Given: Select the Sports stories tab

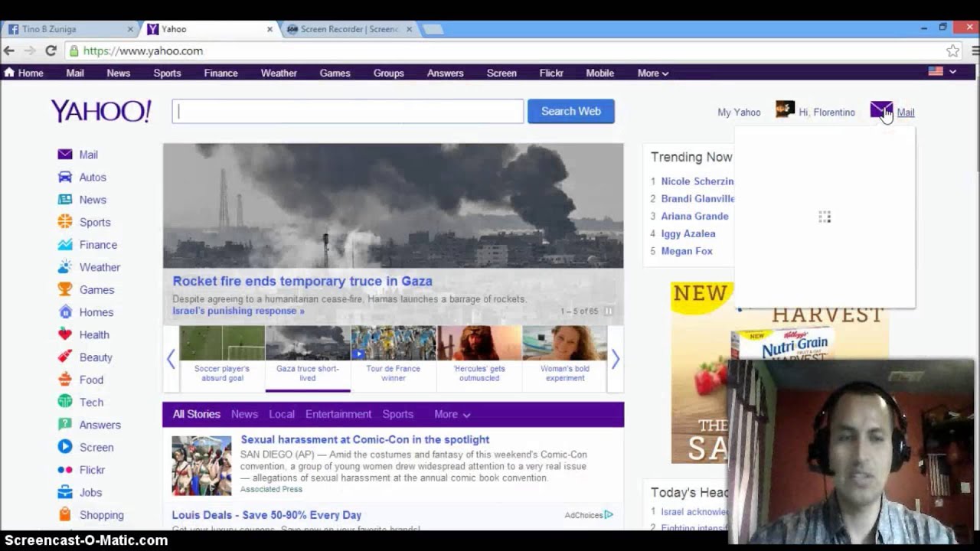Looking at the screenshot, I should coord(398,414).
